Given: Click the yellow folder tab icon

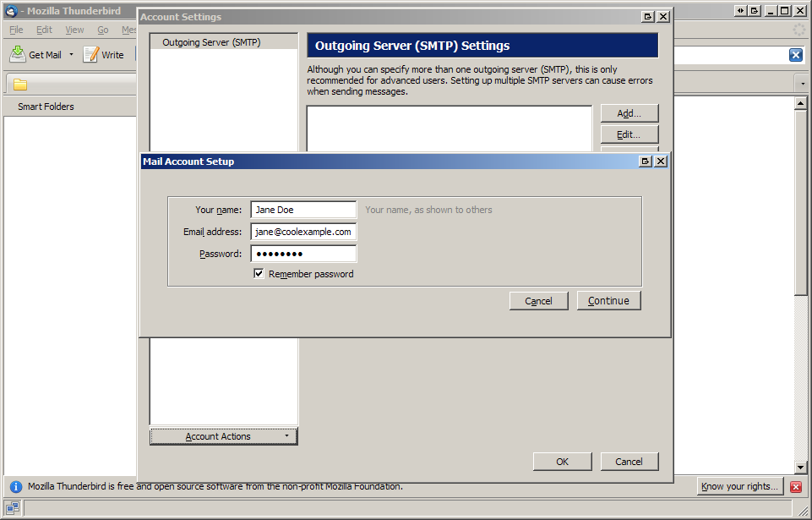Looking at the screenshot, I should pos(19,85).
